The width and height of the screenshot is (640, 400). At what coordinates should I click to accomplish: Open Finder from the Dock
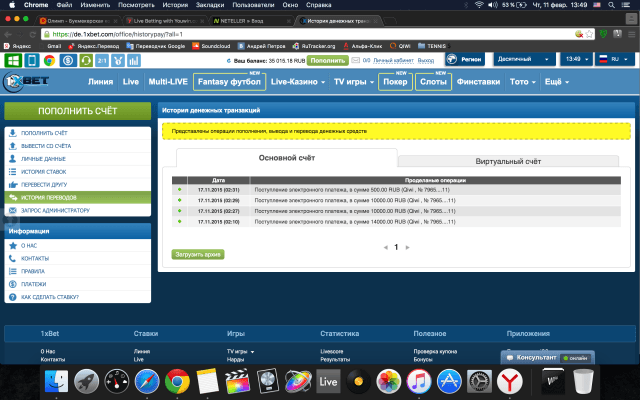coord(56,381)
